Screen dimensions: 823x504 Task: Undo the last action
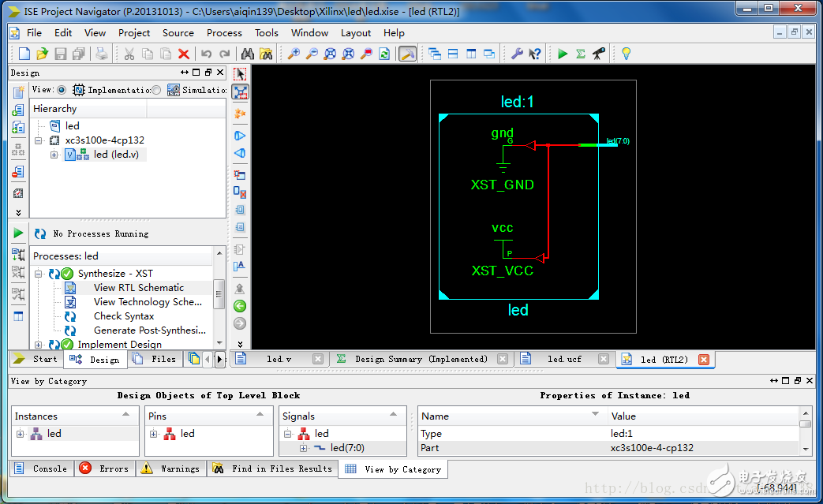pyautogui.click(x=205, y=53)
